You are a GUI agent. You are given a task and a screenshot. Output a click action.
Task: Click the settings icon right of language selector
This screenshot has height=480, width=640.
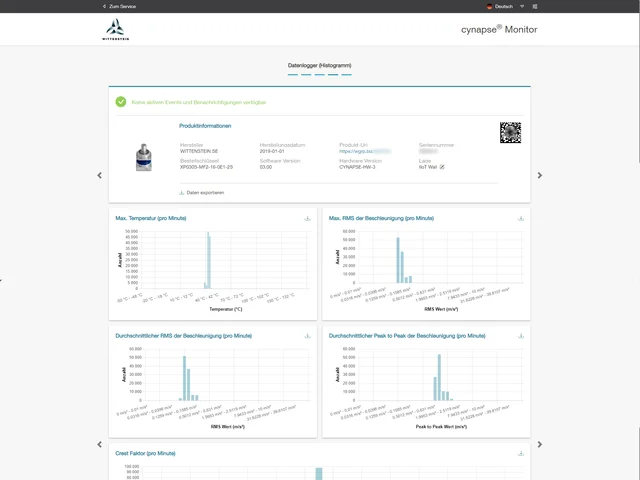point(536,6)
